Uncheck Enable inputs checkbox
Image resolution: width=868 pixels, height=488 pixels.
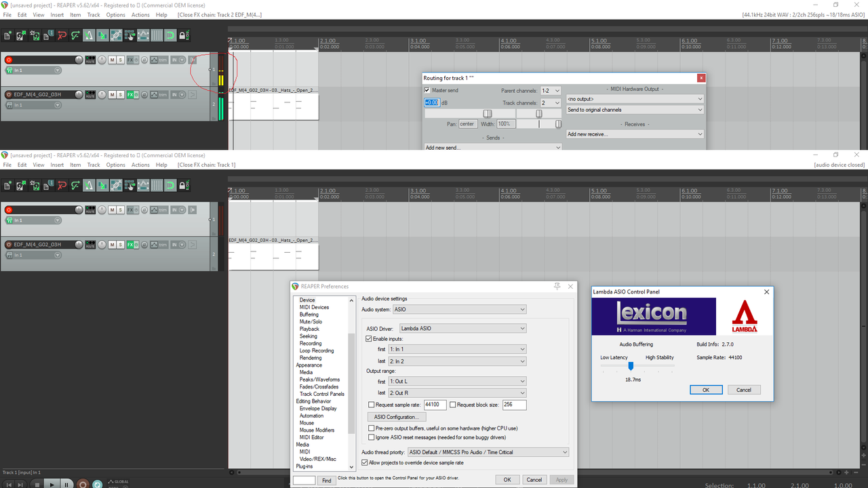369,338
